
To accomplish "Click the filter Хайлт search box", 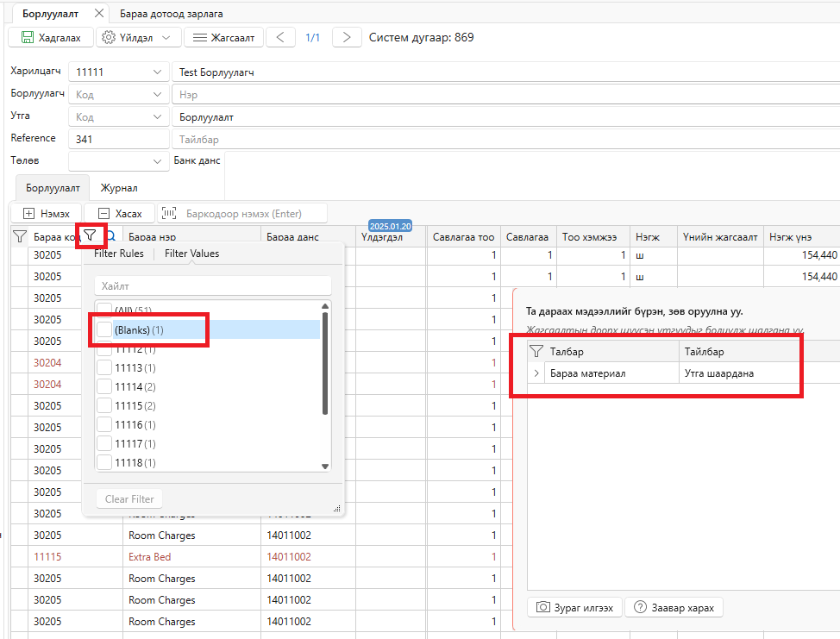I will click(213, 286).
